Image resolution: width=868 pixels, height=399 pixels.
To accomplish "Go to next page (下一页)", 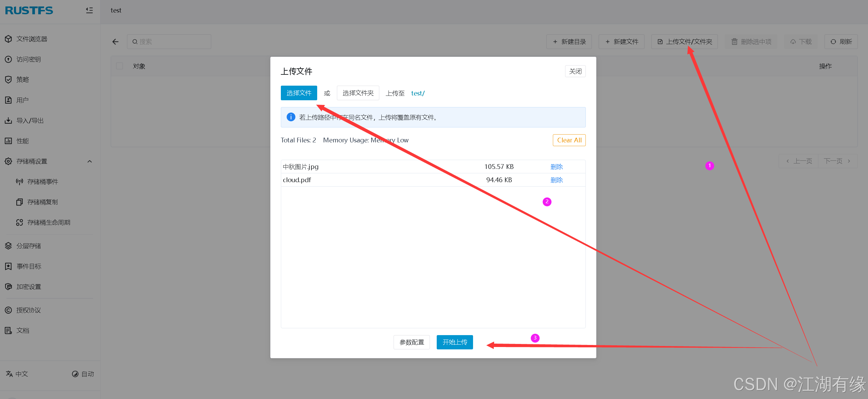I will 837,161.
